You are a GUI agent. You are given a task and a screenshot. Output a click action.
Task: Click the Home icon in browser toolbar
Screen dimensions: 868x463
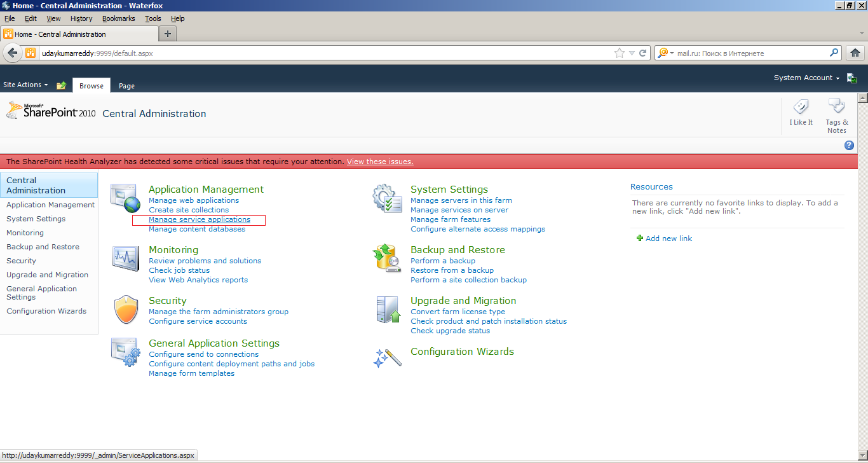(855, 53)
